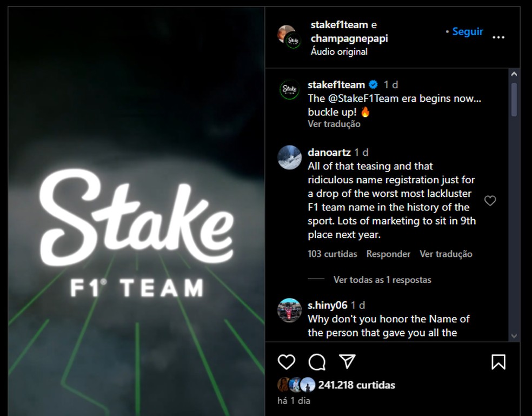Click the Stake F1 Team video
This screenshot has height=416, width=532.
pyautogui.click(x=136, y=211)
